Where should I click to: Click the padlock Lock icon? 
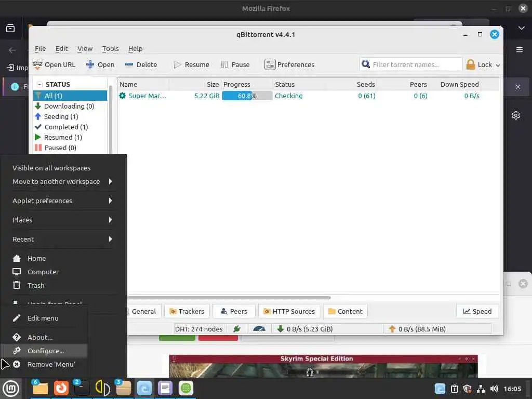click(x=471, y=64)
